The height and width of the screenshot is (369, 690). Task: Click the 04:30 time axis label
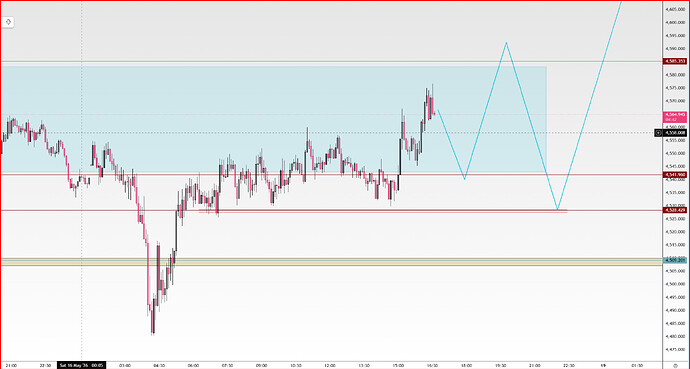159,365
